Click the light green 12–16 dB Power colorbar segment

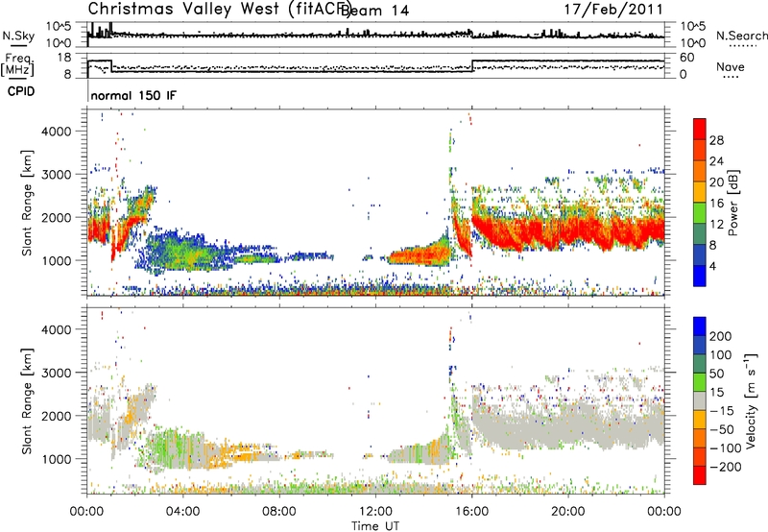700,213
